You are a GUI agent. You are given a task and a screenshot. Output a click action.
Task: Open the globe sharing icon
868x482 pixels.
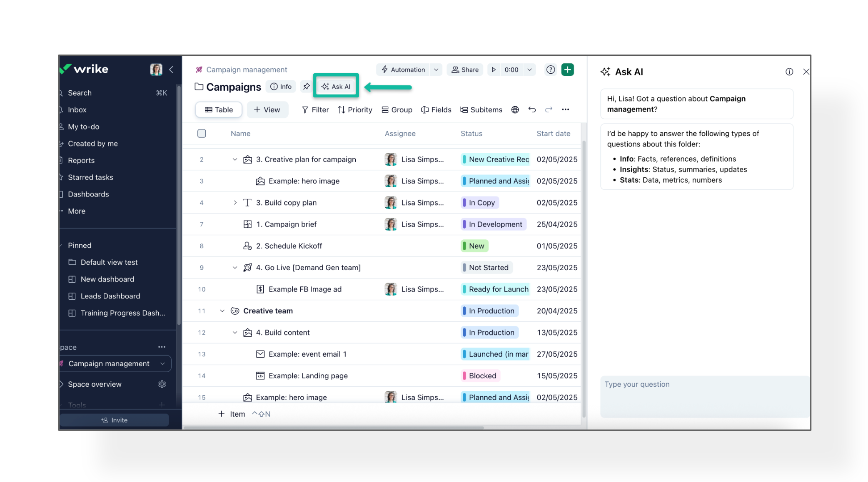[x=515, y=109]
